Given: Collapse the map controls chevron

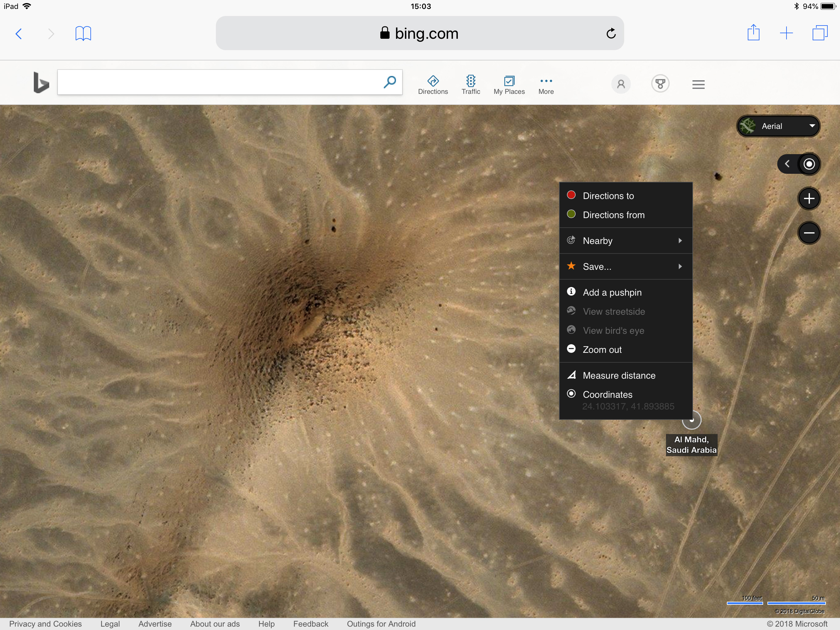Looking at the screenshot, I should tap(788, 164).
